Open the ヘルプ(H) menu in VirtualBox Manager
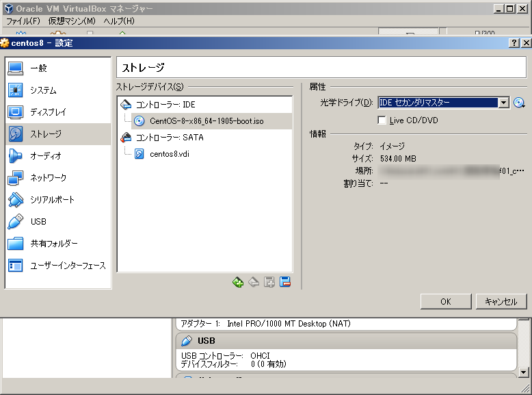Image resolution: width=532 pixels, height=395 pixels. point(119,21)
